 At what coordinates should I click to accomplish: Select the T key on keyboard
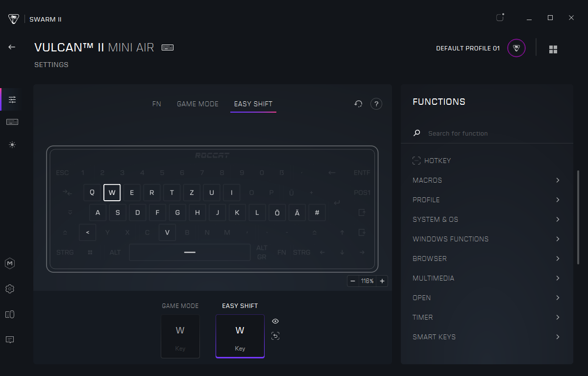[172, 192]
